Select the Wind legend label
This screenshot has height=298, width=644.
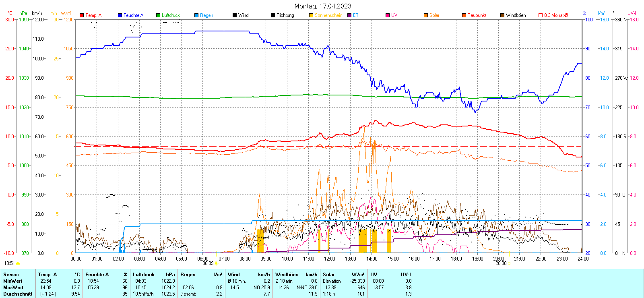[x=243, y=15]
